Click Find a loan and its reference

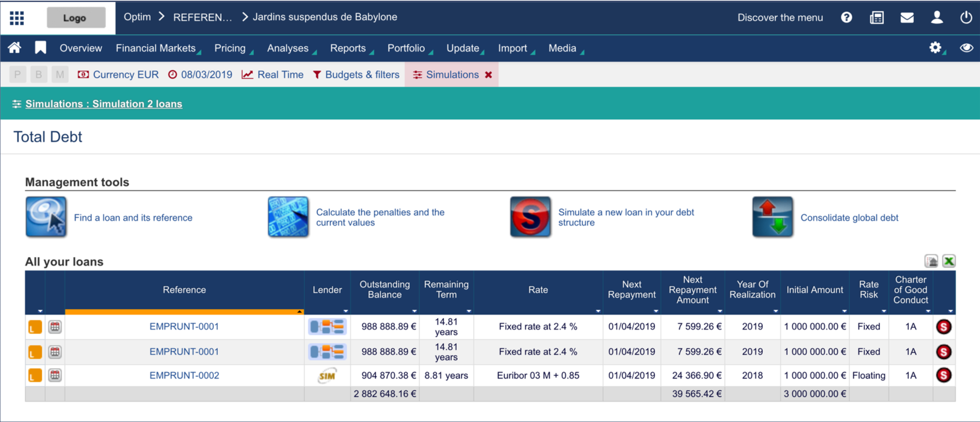pos(133,218)
